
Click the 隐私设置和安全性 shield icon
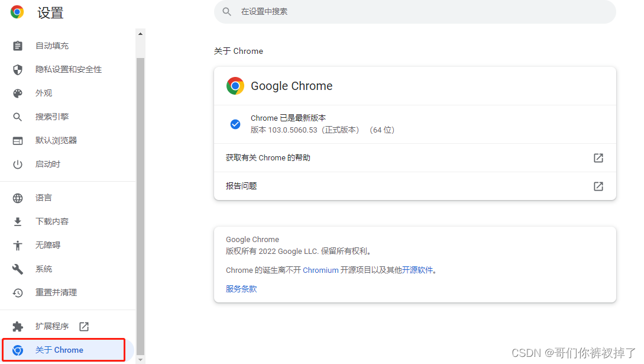[18, 69]
